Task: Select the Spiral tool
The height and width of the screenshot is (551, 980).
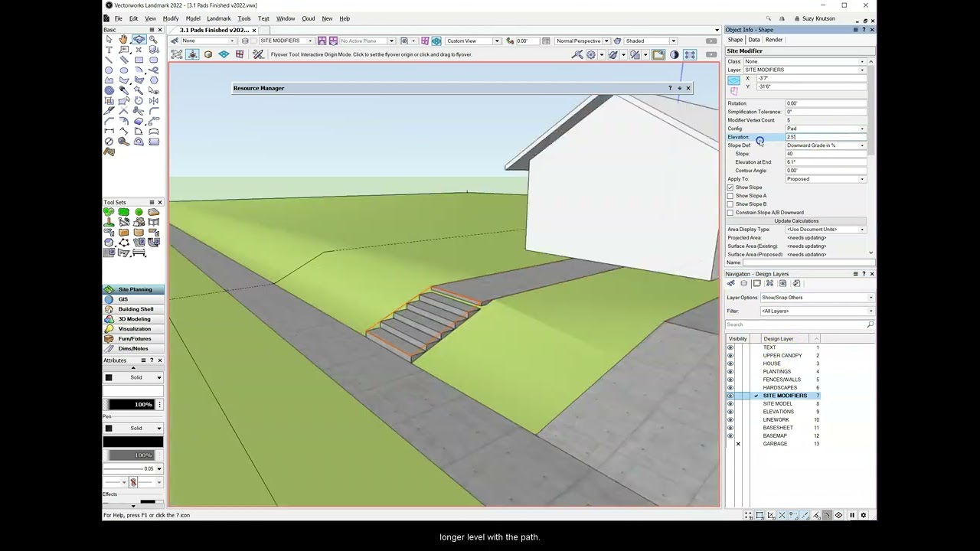Action: point(109,90)
